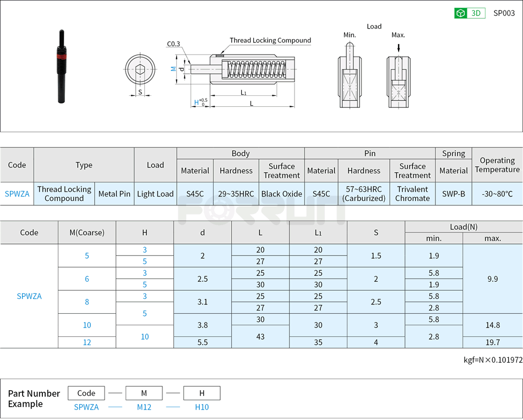Click thread size 10 in M(Coarse) column
The height and width of the screenshot is (420, 523).
(86, 325)
